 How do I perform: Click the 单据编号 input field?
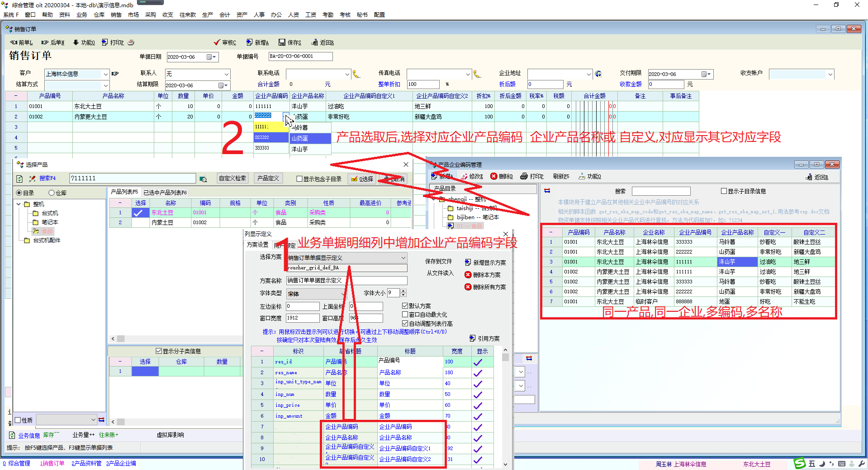[x=300, y=56]
